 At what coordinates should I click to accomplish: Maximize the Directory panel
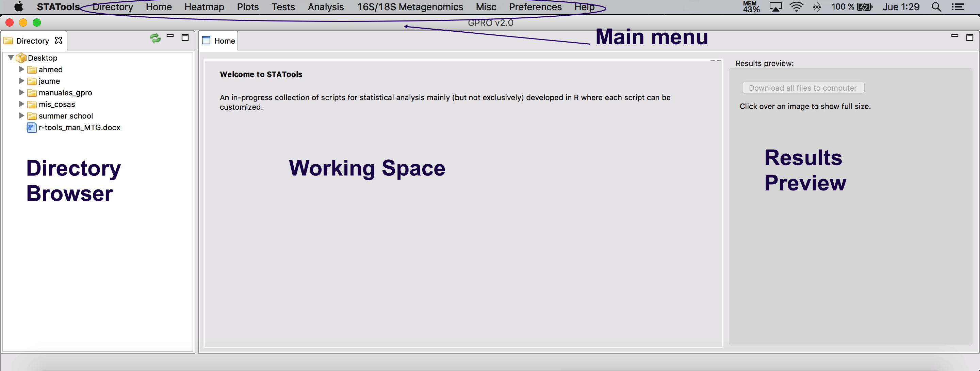[185, 37]
